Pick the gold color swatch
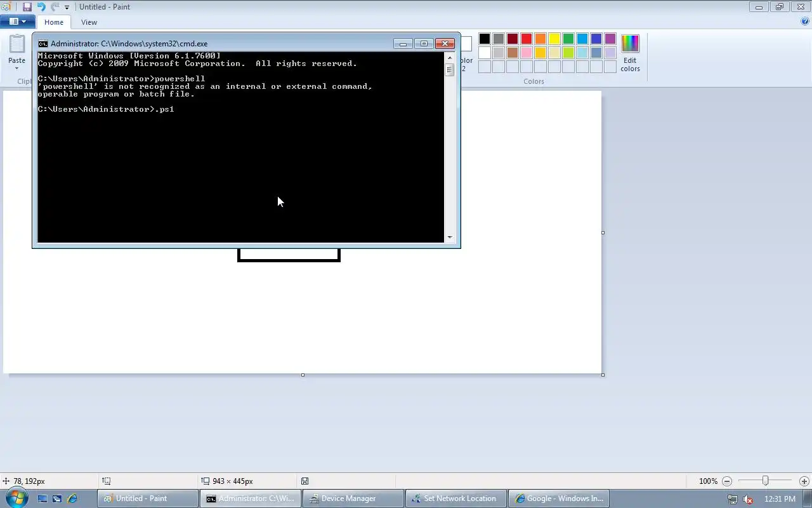Image resolution: width=812 pixels, height=508 pixels. tap(540, 53)
